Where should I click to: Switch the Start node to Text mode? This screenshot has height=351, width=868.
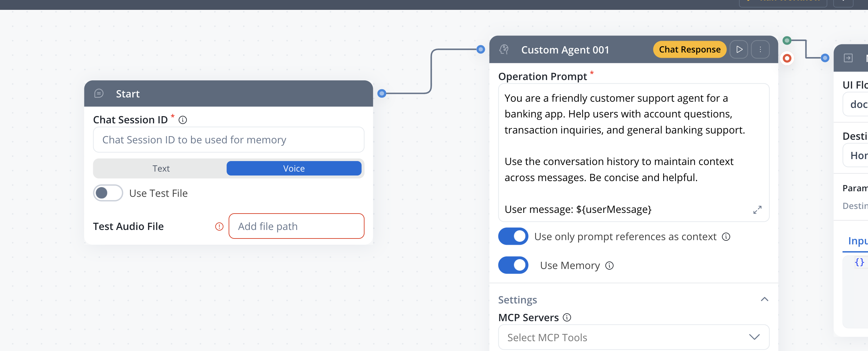coord(161,168)
